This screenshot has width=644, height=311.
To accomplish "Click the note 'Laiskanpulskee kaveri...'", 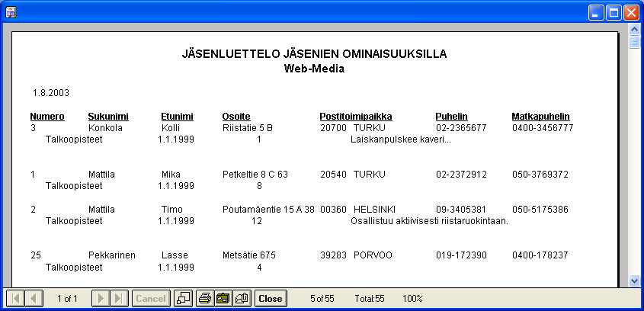I will click(x=401, y=139).
